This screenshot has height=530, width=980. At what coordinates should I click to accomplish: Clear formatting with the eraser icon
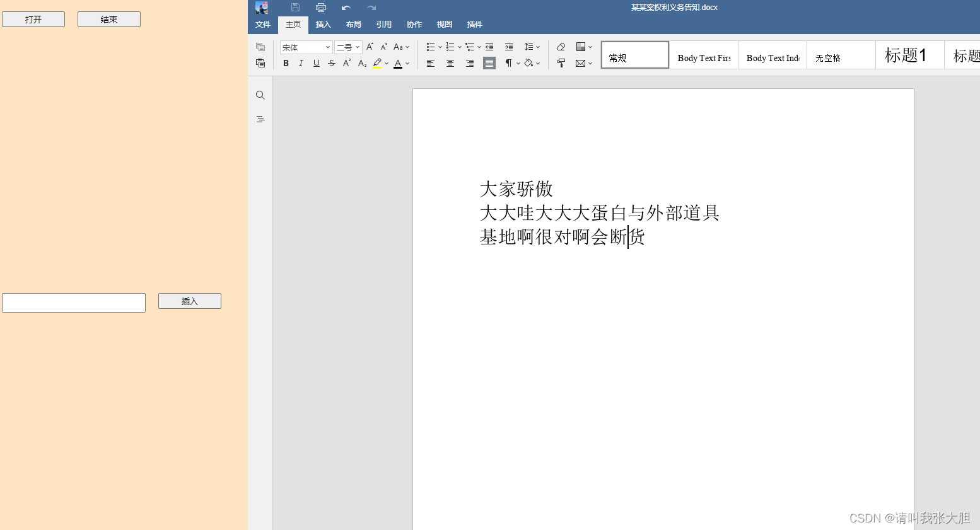[x=560, y=46]
